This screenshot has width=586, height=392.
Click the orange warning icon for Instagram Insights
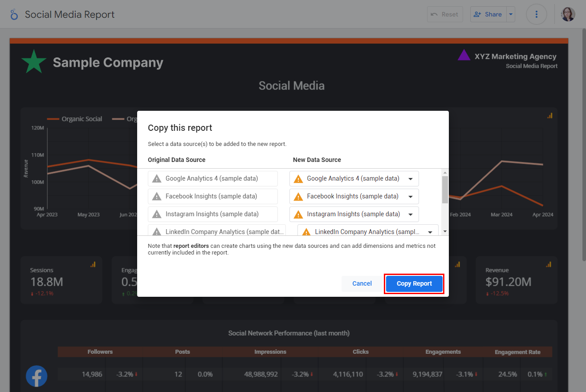point(298,214)
